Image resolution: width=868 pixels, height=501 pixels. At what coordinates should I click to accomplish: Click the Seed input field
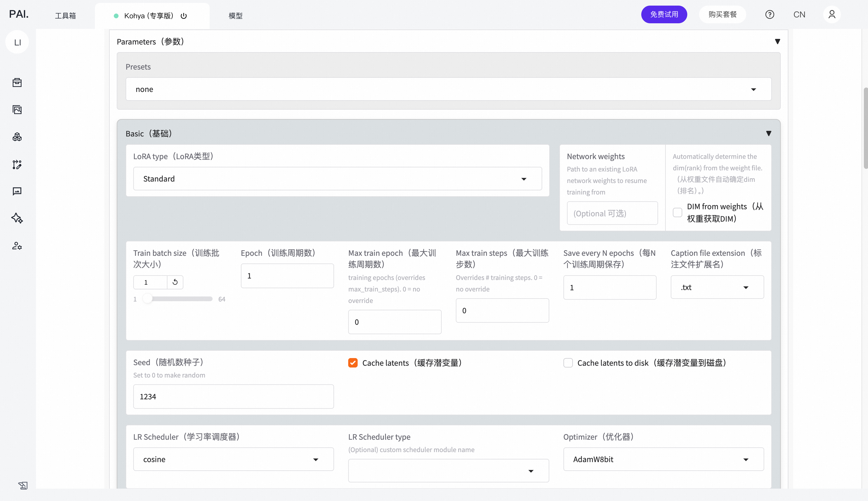[233, 396]
